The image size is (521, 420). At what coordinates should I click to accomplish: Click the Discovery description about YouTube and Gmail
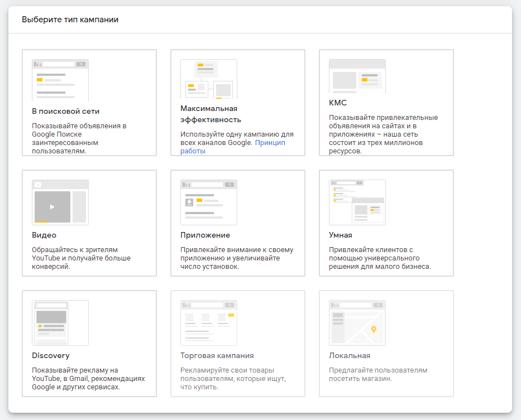88,378
